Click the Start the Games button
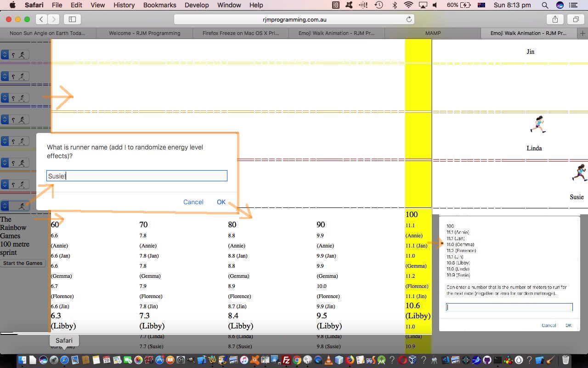588x368 pixels. point(23,263)
